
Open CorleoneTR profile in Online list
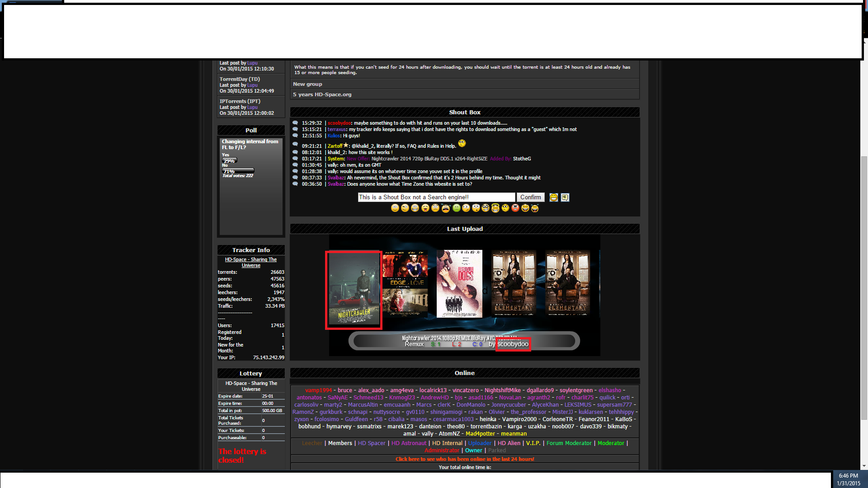click(x=557, y=419)
